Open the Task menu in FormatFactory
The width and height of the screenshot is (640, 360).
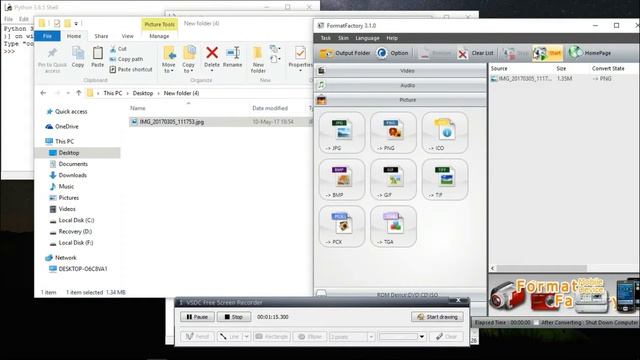coord(325,38)
